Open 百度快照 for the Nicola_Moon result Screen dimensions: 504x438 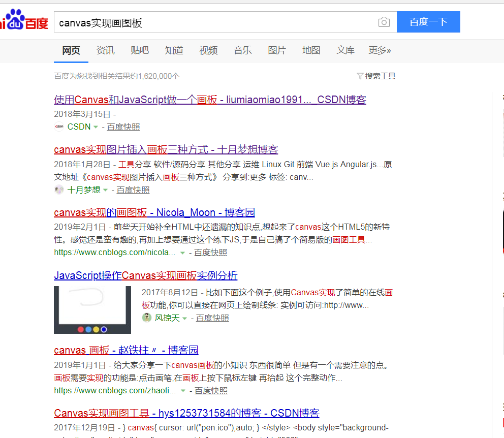[210, 253]
